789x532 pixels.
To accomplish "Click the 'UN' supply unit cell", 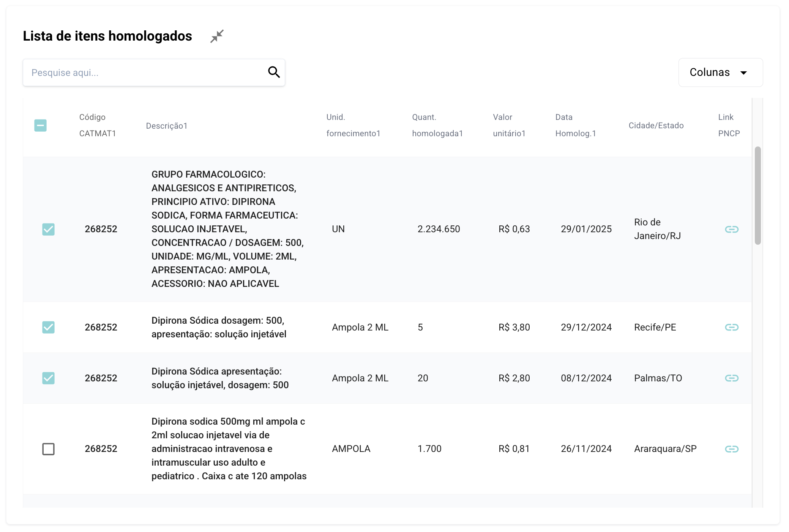I will coord(338,229).
